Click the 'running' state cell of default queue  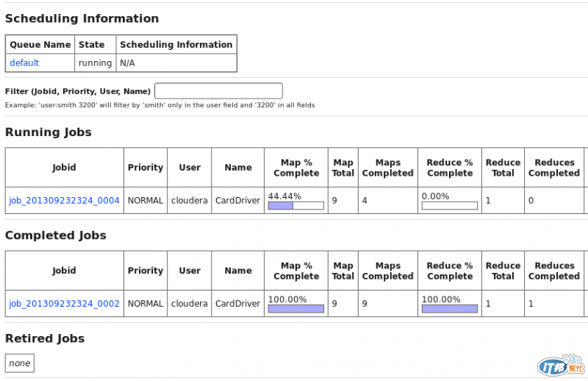pos(95,63)
